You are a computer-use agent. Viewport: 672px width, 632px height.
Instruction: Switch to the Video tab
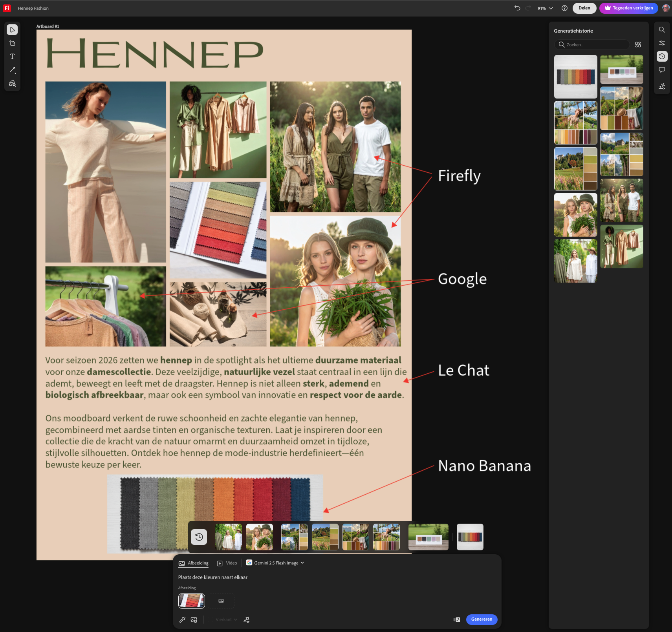click(227, 563)
